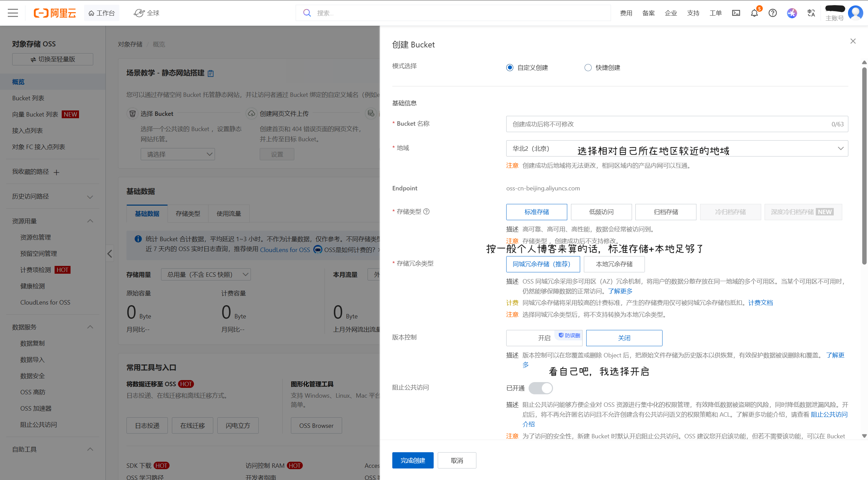Open the 总用量 storage usage dropdown
The height and width of the screenshot is (480, 868).
pyautogui.click(x=206, y=274)
